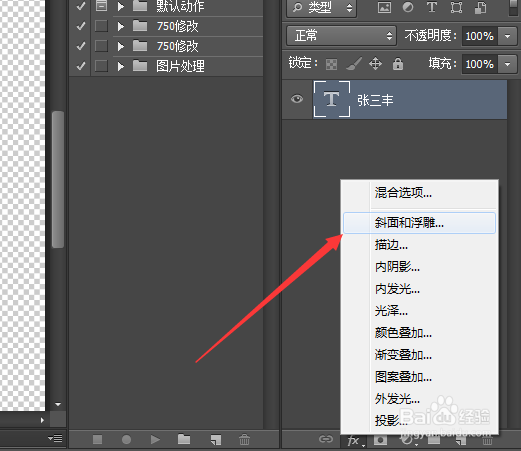
Task: Open the panel flyout menu icon
Action: (55, 438)
